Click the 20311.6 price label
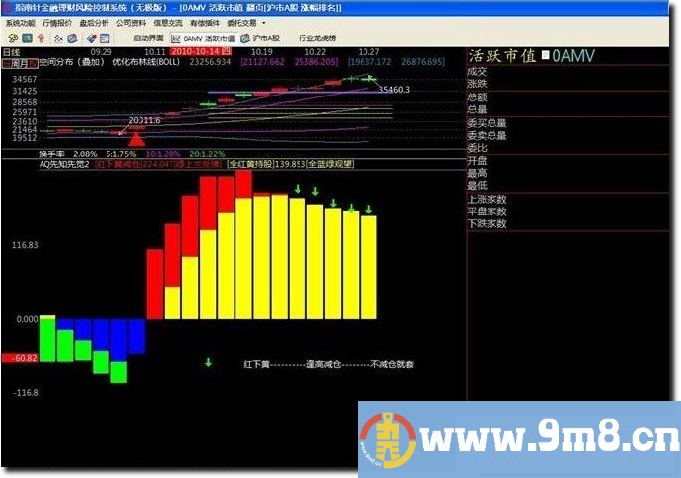 pos(145,120)
